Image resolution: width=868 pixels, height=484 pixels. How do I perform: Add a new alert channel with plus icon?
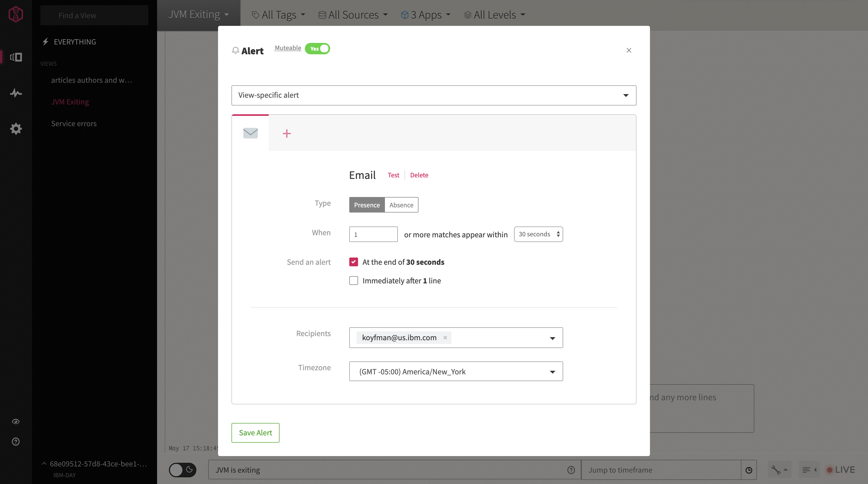(286, 134)
